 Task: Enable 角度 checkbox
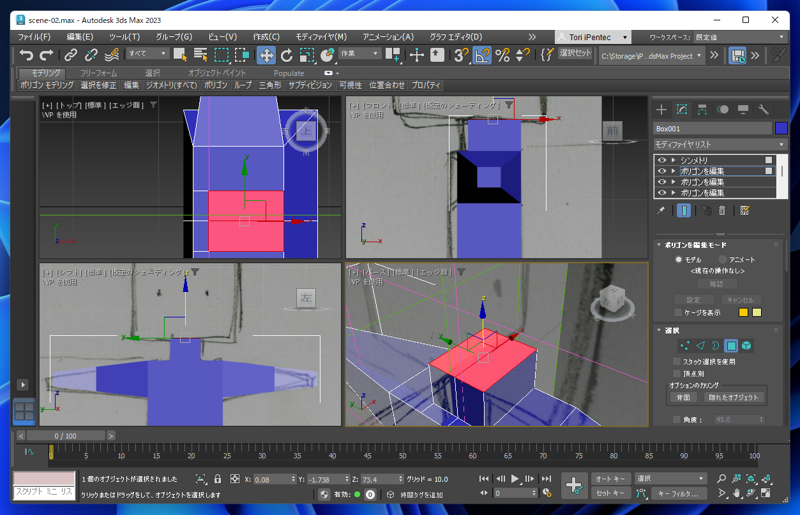pyautogui.click(x=678, y=420)
